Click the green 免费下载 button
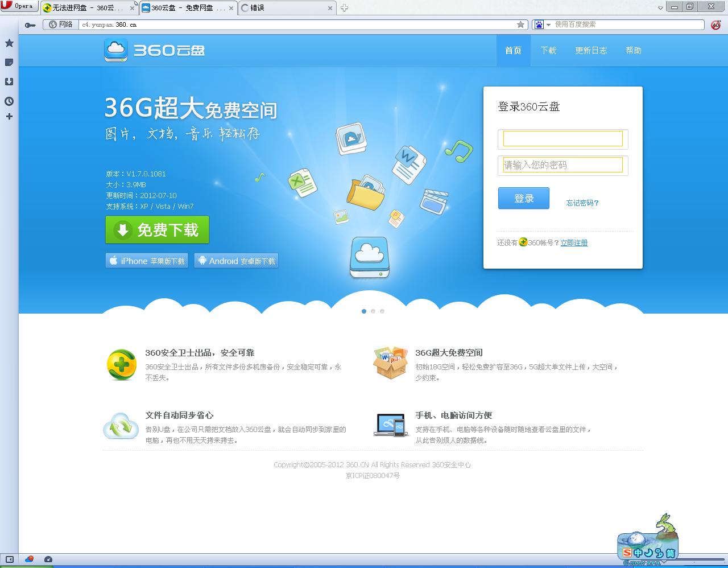728x568 pixels. pos(157,230)
